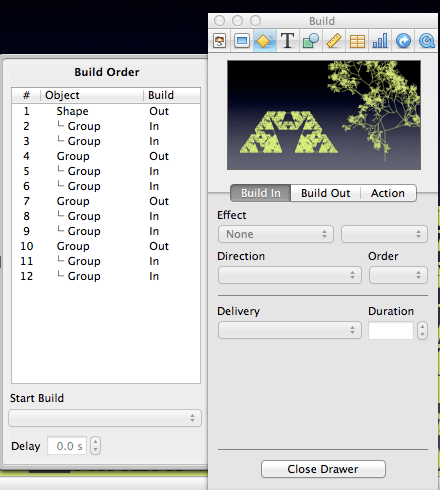The width and height of the screenshot is (440, 490).
Task: Select build row 9 Group
Action: point(106,231)
